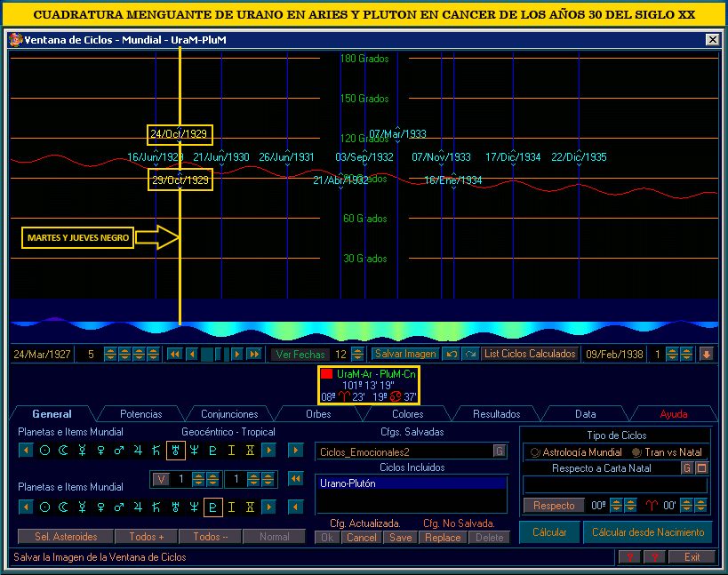
Task: Open the Cfgs. Salvadas Ciclos_Emocionales2 combo box
Action: tap(411, 451)
